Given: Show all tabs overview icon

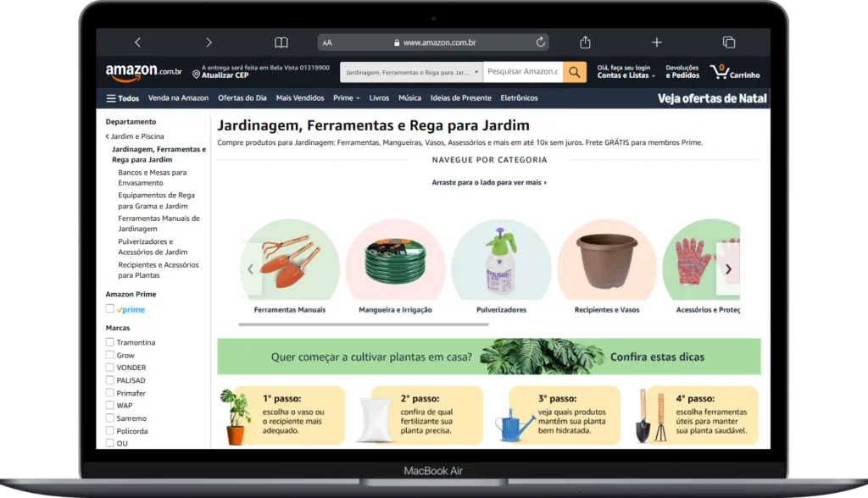Looking at the screenshot, I should [x=729, y=42].
